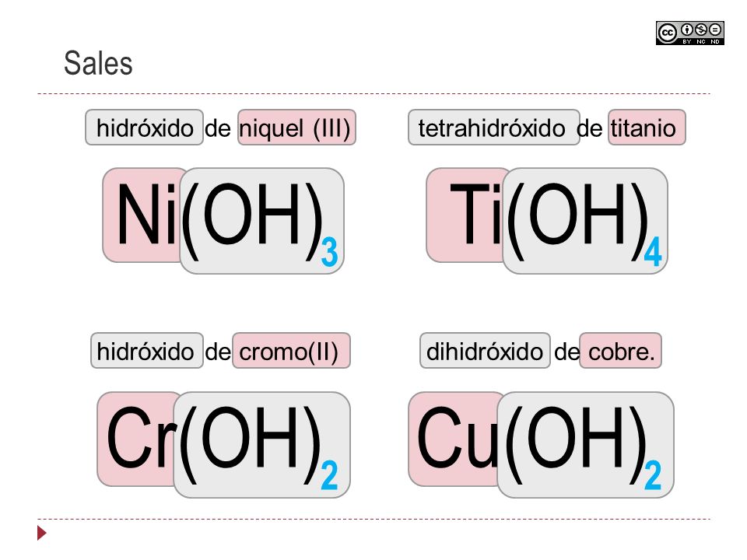The width and height of the screenshot is (747, 560).
Task: Click the gray (OH) box beside Ni
Action: point(261,221)
